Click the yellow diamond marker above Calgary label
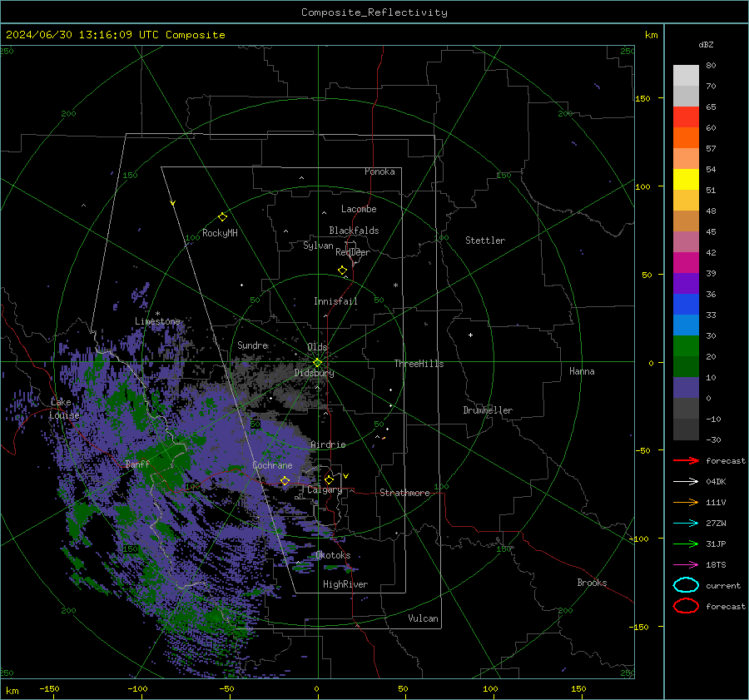 tap(329, 479)
